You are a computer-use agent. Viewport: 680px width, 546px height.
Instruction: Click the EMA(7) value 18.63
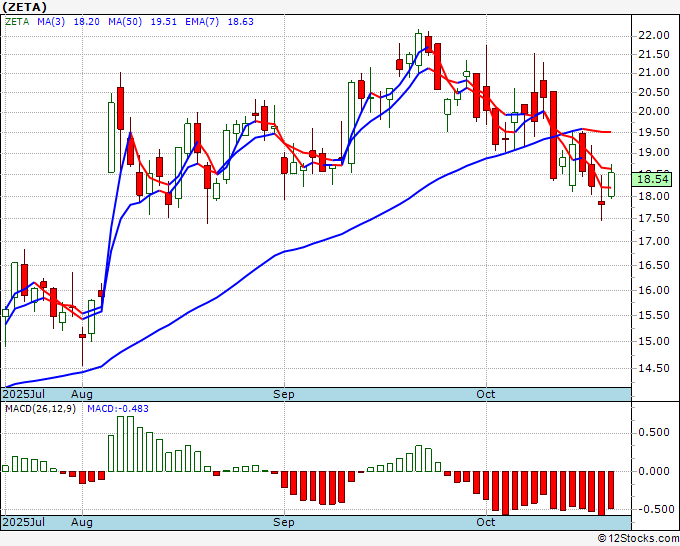[241, 22]
